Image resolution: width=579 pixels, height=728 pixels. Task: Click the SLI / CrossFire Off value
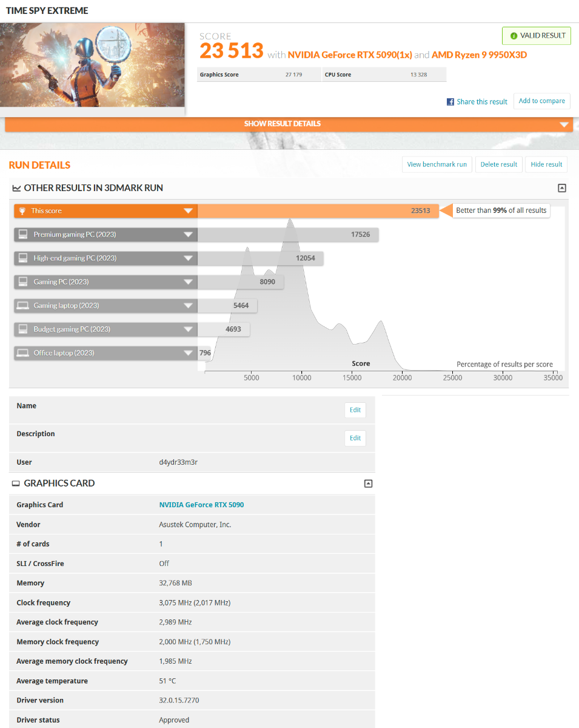[164, 564]
